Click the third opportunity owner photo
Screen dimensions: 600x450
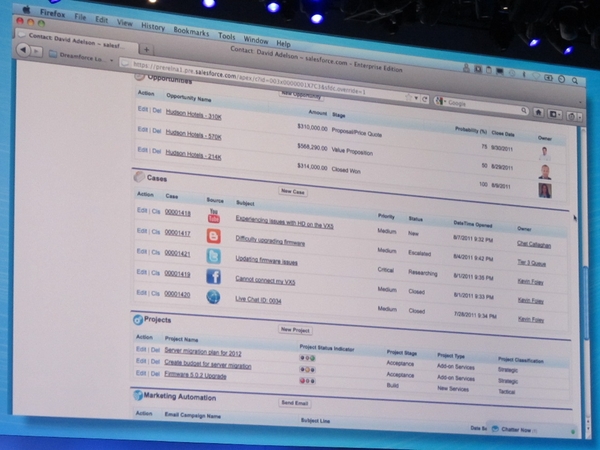(x=545, y=190)
